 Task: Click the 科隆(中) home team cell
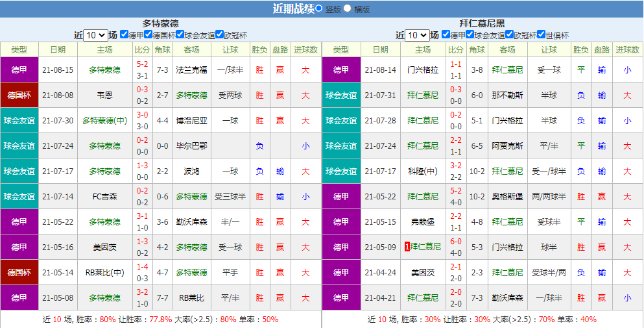coord(423,171)
